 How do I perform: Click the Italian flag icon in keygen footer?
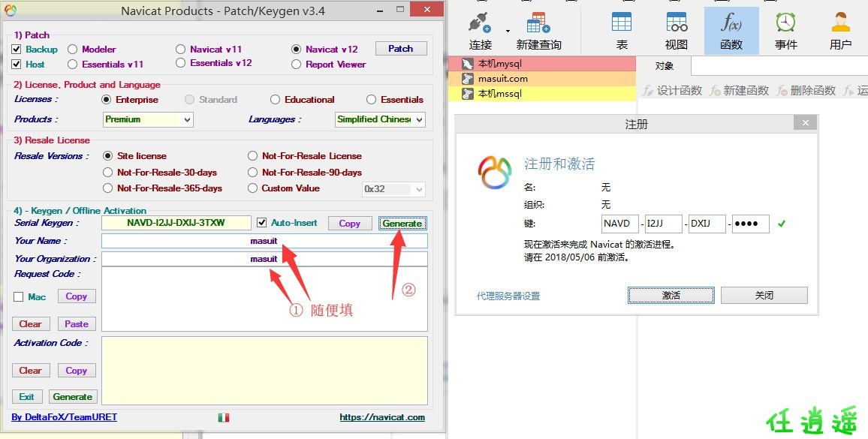224,417
